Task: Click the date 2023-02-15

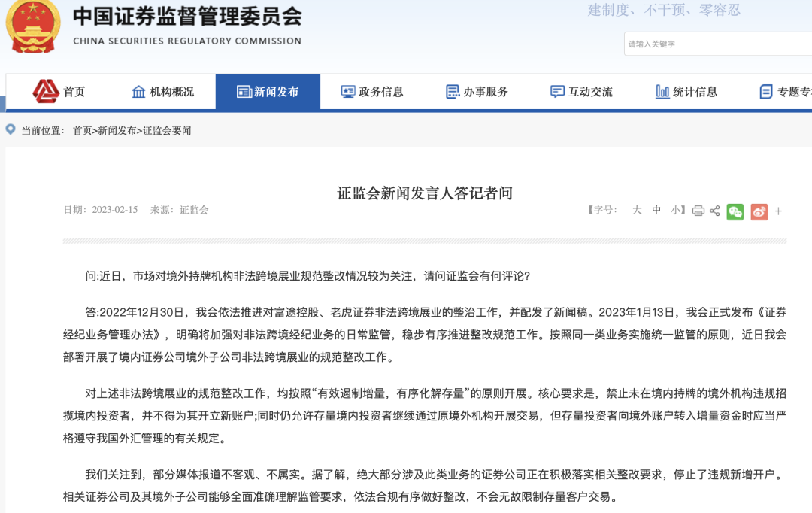Action: (x=115, y=210)
